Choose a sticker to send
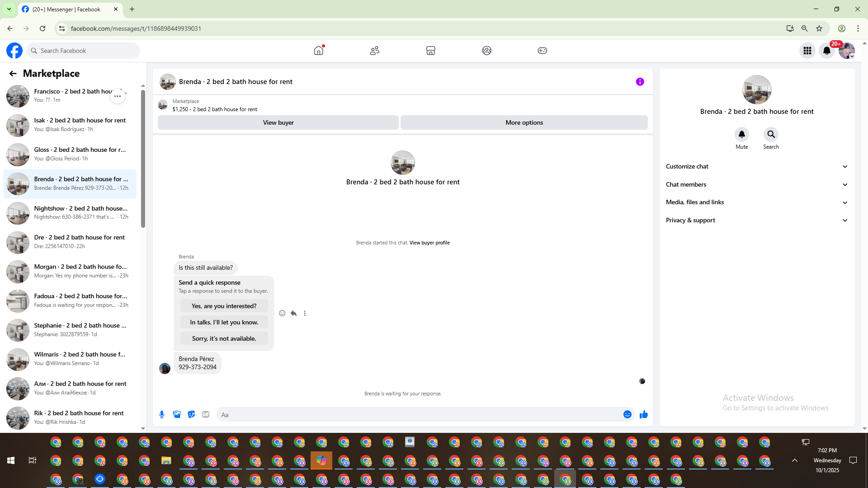868x488 pixels. [191, 415]
